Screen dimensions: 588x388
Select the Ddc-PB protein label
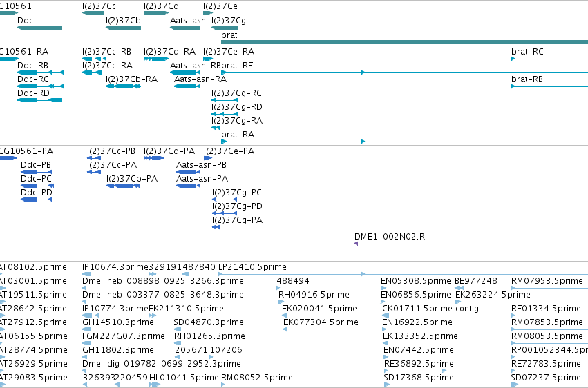36,165
